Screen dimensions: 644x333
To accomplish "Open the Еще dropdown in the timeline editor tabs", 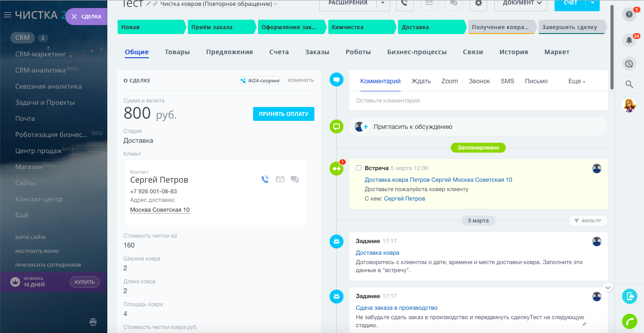I will coord(577,81).
